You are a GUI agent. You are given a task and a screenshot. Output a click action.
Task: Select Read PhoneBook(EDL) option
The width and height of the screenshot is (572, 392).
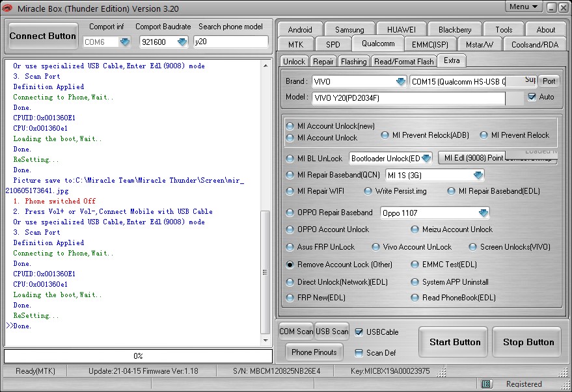pos(415,298)
